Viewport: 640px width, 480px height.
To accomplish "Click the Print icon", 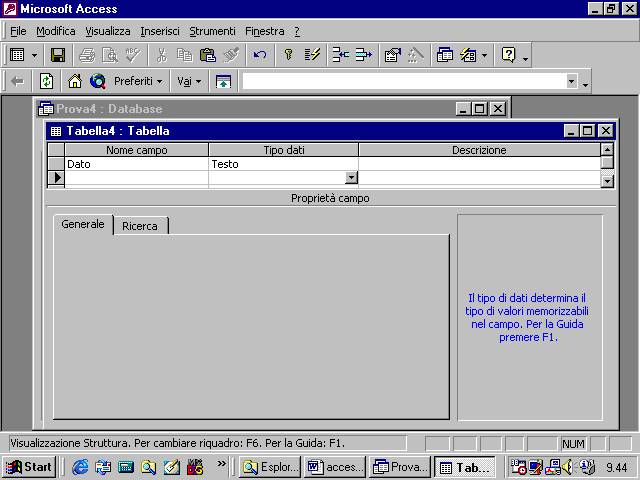I will coord(87,55).
